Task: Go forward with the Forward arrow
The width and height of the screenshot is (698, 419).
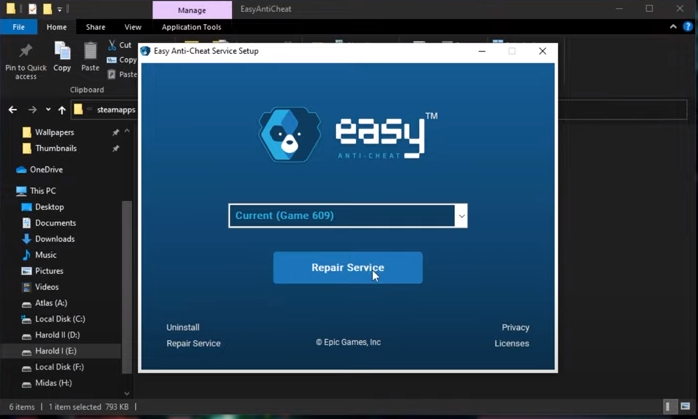Action: [32, 110]
